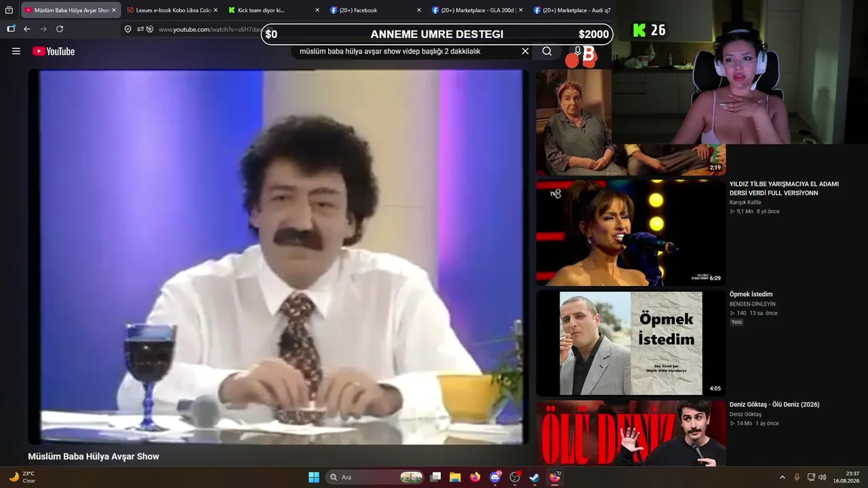Viewport: 868px width, 488px height.
Task: Click the 'Yeni' badge under Öpmek İstedim
Action: click(x=736, y=322)
